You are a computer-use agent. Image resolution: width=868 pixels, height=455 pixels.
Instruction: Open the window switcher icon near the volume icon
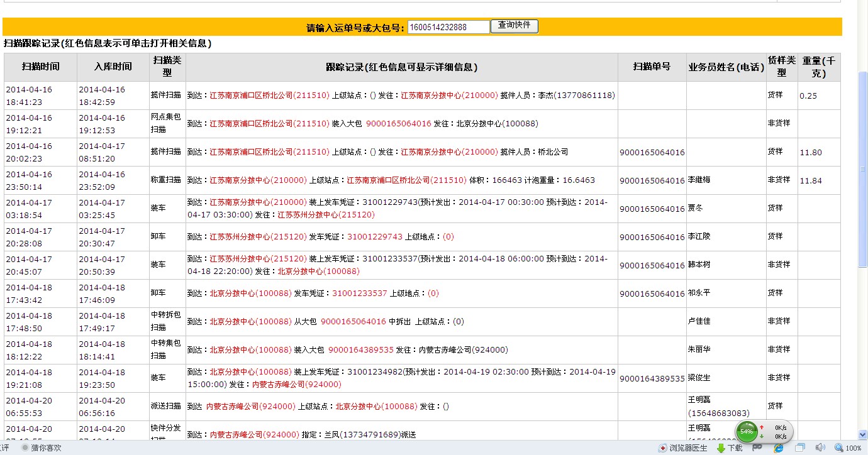801,447
